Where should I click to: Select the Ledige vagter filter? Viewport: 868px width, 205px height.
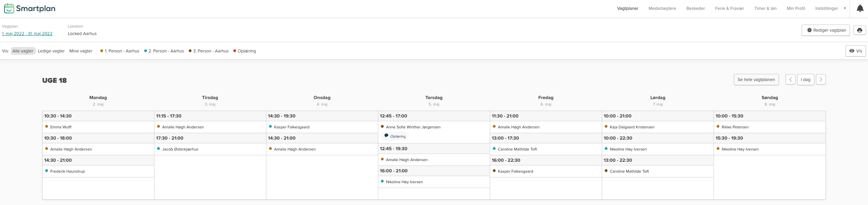pos(51,51)
